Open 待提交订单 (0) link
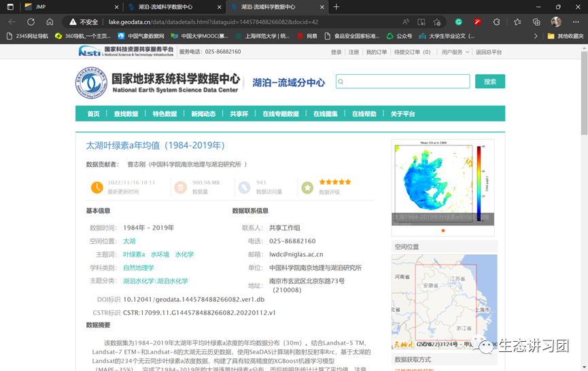Screen dimensions: 588x371 click(412, 52)
